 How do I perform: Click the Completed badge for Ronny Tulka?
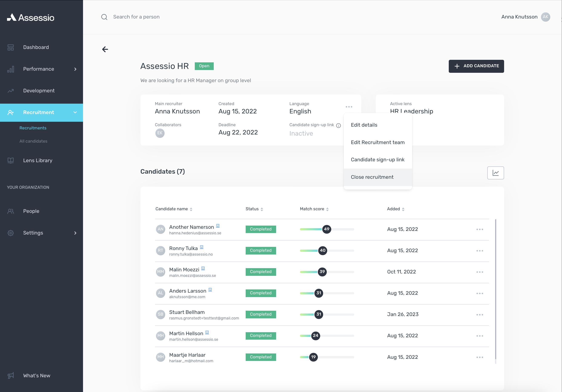point(261,250)
